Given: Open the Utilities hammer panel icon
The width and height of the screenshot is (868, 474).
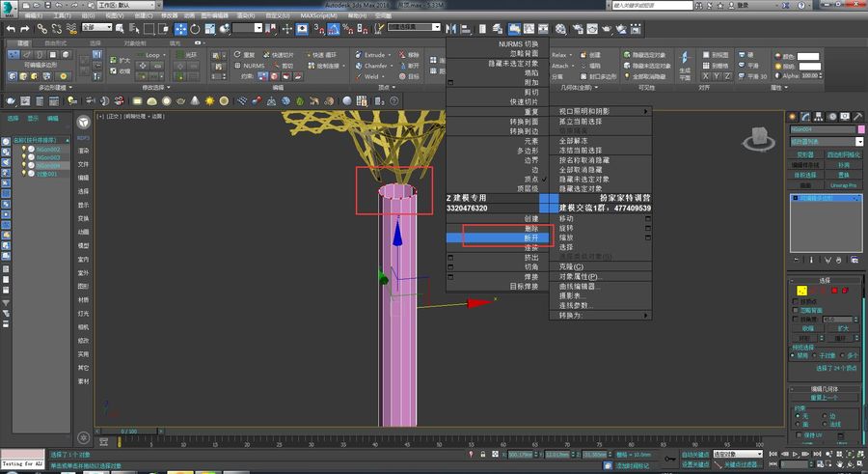Looking at the screenshot, I should tap(857, 117).
